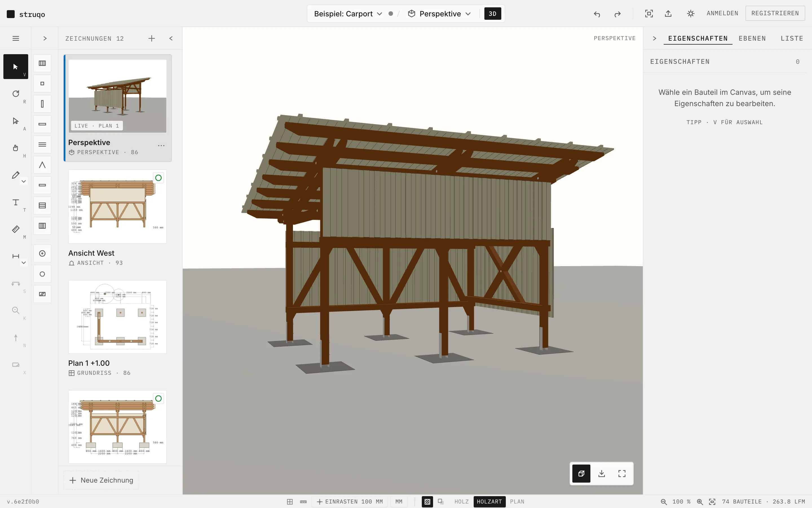
Task: Change the MM units setting
Action: (x=399, y=502)
